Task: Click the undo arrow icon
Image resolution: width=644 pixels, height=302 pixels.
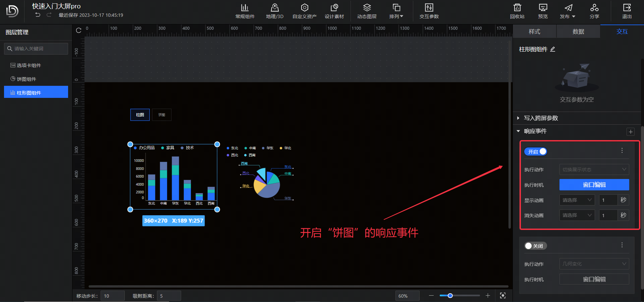Action: coord(38,15)
